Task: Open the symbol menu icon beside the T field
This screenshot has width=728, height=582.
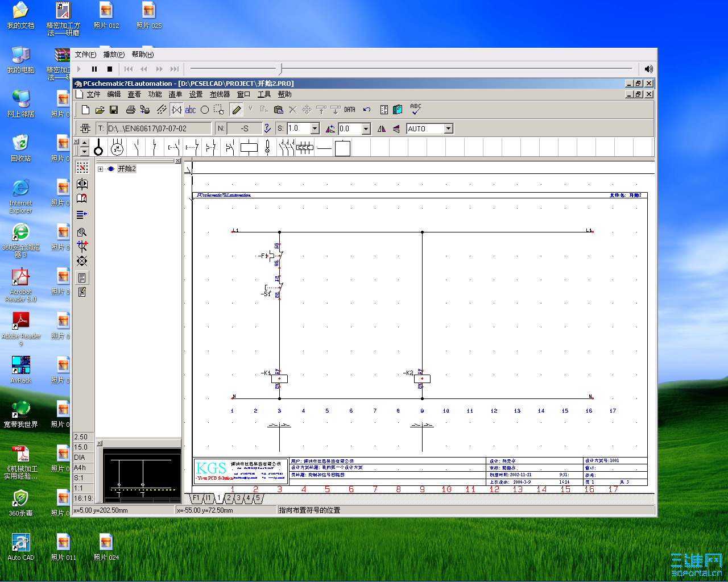Action: tap(85, 128)
